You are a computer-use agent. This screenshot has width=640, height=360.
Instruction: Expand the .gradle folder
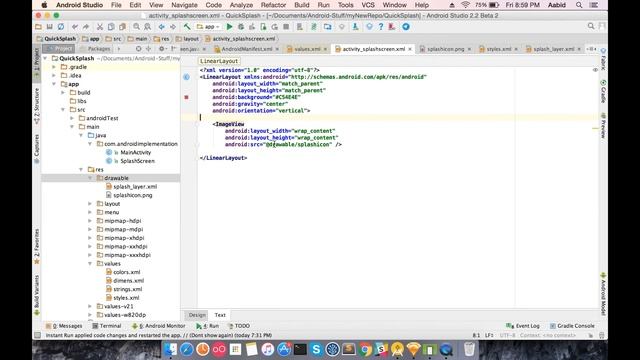point(54,67)
